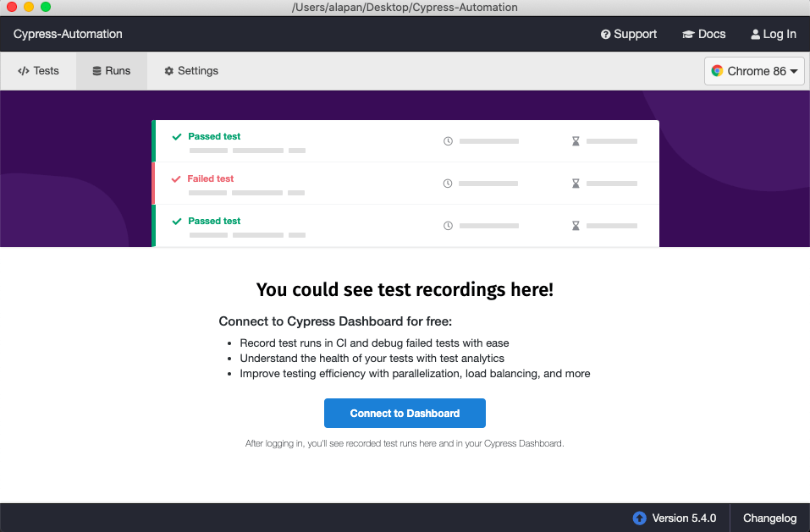Switch to the Runs tab
Viewport: 810px width, 532px height.
[111, 71]
